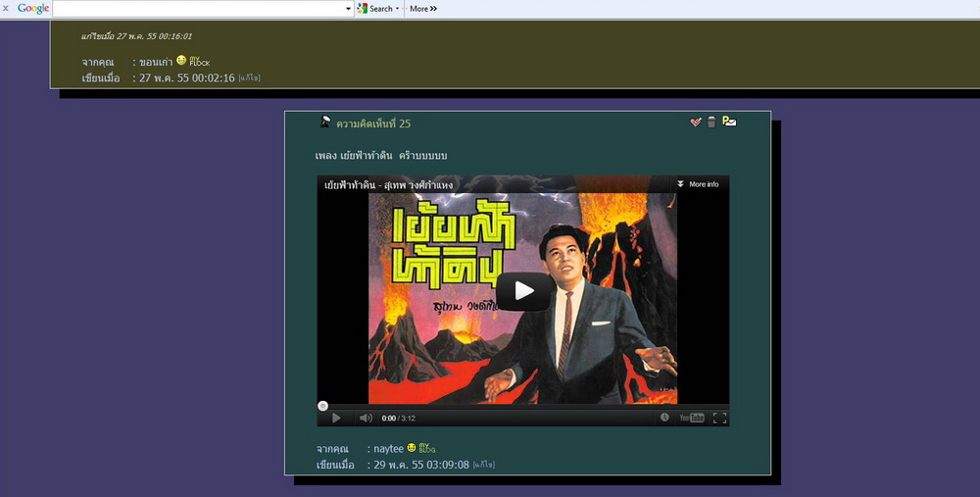The width and height of the screenshot is (980, 497).
Task: Click the video progress scrubber handle
Action: [x=322, y=407]
